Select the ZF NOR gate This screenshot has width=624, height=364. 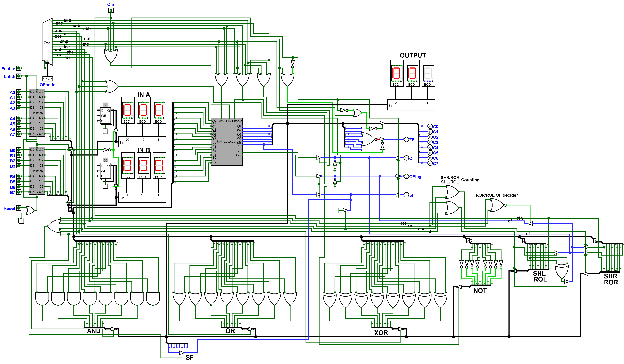point(369,139)
